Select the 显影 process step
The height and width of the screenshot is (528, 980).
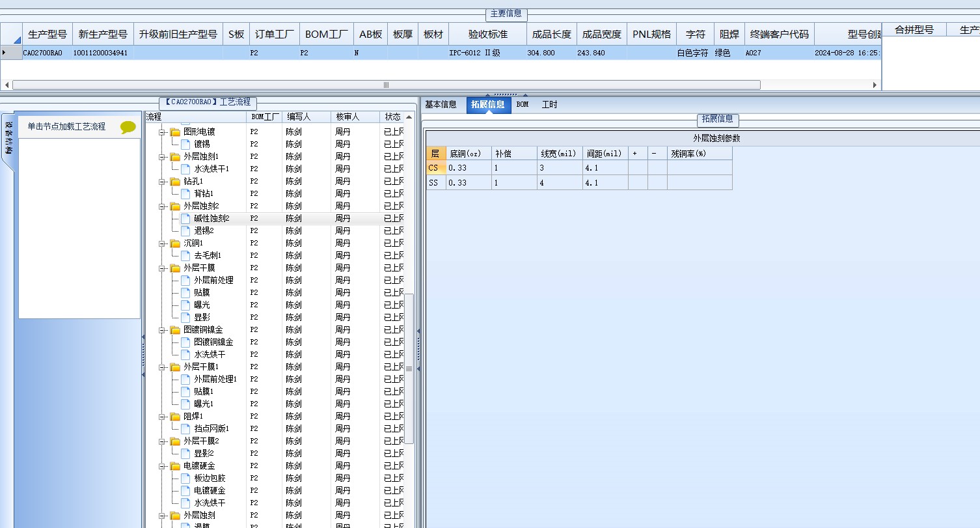pyautogui.click(x=202, y=317)
